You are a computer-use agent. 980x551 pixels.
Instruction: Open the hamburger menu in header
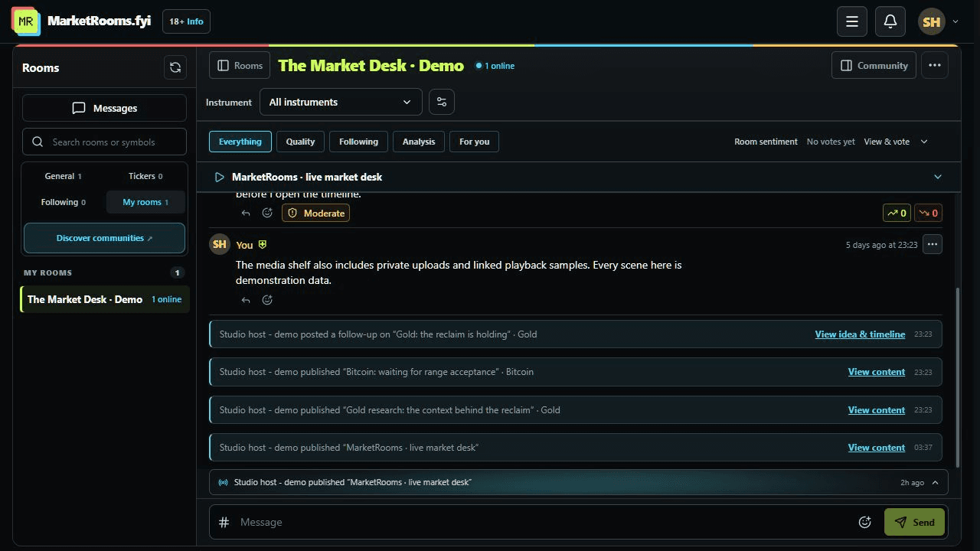point(852,21)
